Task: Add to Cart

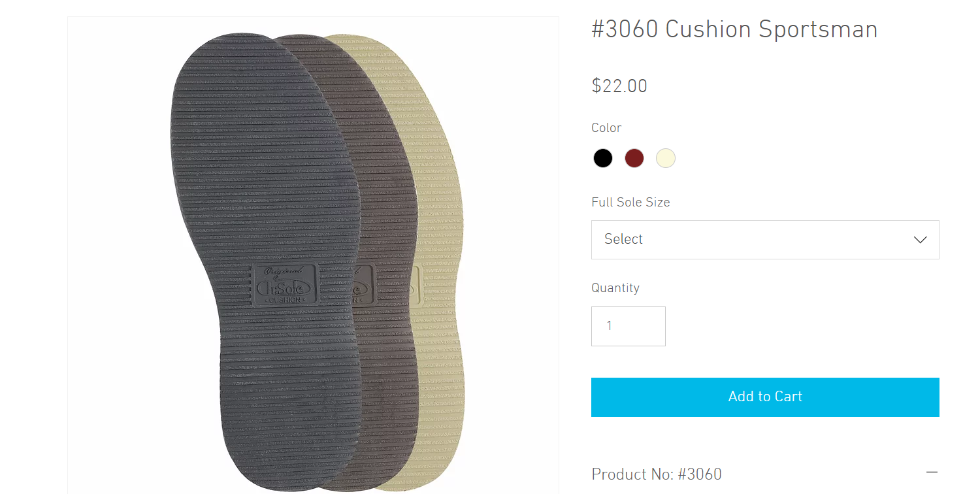Action: click(x=765, y=397)
